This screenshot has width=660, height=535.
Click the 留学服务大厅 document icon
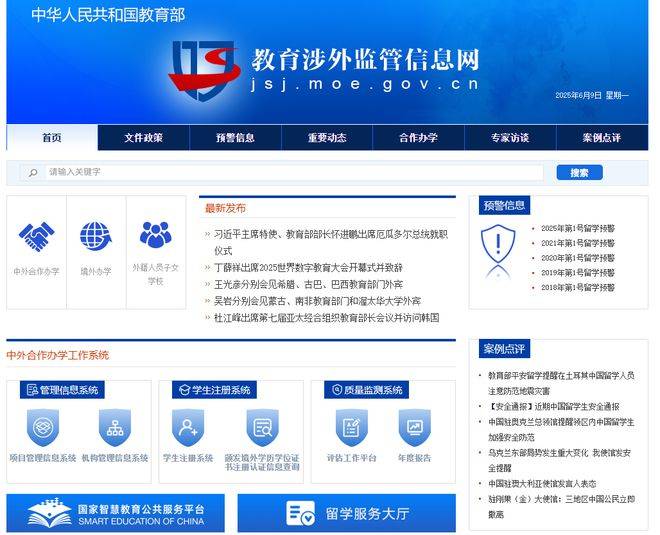tap(300, 513)
